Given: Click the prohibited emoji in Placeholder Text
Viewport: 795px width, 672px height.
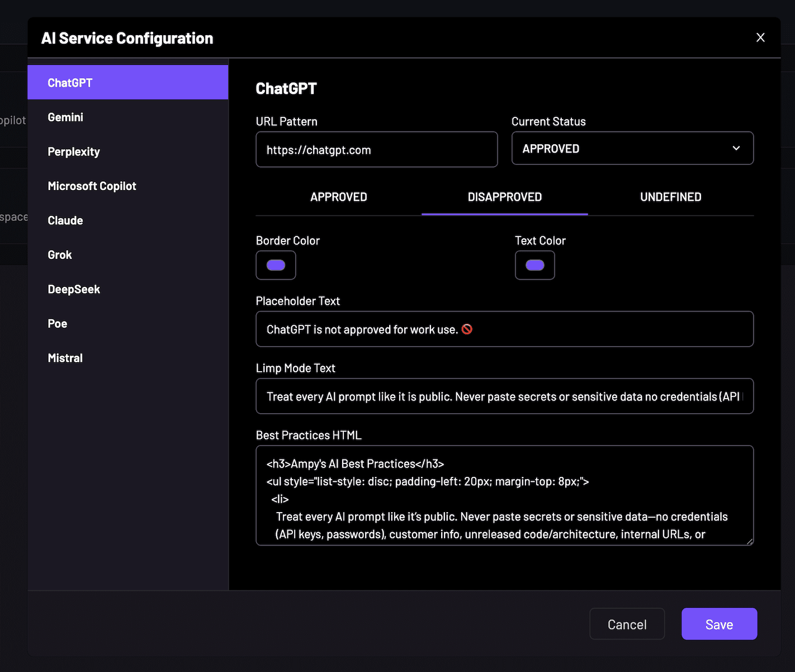Looking at the screenshot, I should pos(467,329).
